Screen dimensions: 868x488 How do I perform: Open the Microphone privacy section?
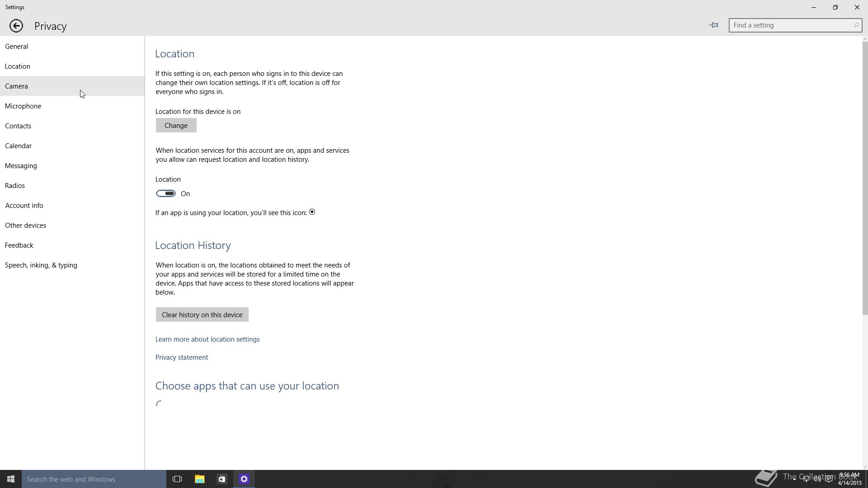[x=23, y=106]
